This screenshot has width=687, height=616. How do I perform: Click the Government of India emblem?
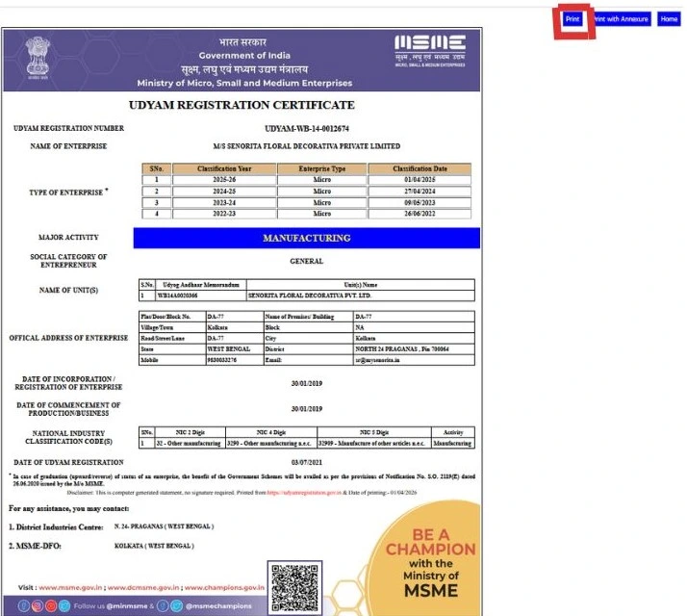38,58
